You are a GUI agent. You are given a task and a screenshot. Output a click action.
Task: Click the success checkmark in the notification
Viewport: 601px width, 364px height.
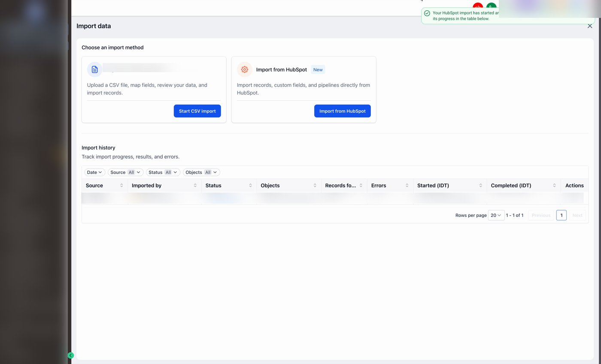point(427,13)
